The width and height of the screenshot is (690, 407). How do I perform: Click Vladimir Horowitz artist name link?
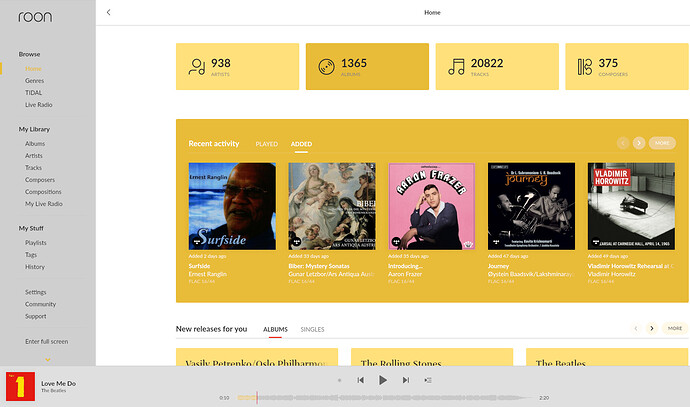click(612, 274)
